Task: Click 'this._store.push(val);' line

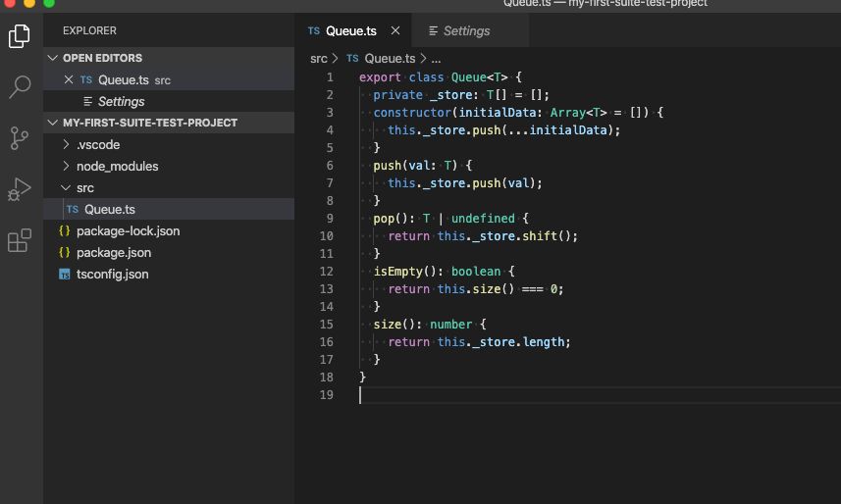Action: click(465, 183)
